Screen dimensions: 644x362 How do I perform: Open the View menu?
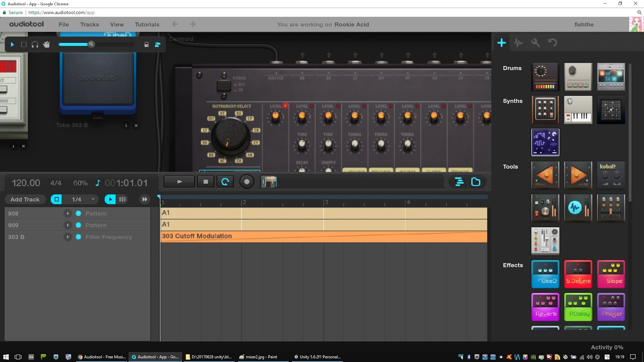[117, 25]
